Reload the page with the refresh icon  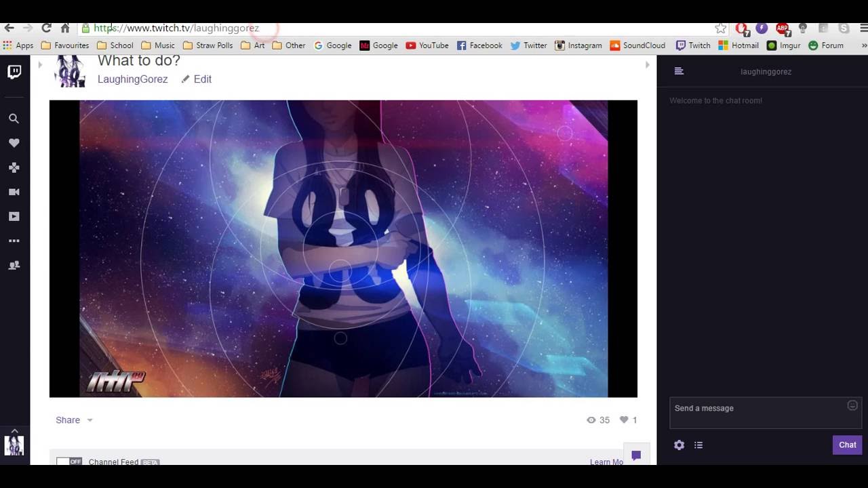pos(46,28)
